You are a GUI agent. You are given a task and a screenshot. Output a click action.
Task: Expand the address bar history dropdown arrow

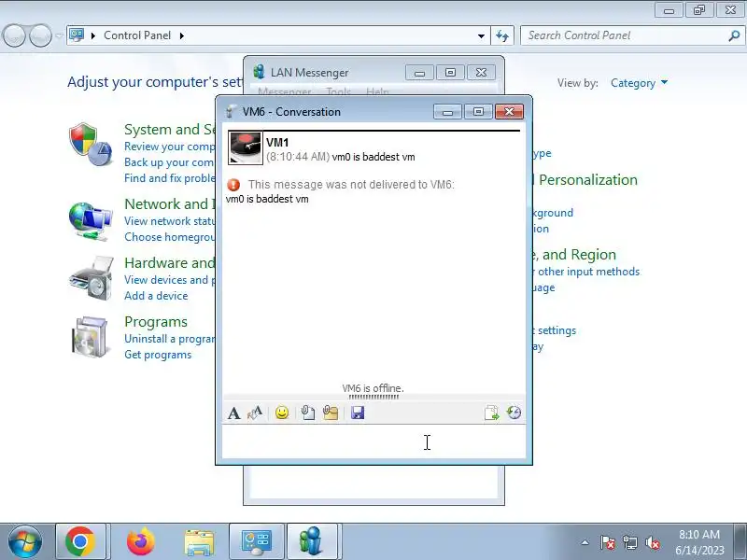click(x=481, y=35)
